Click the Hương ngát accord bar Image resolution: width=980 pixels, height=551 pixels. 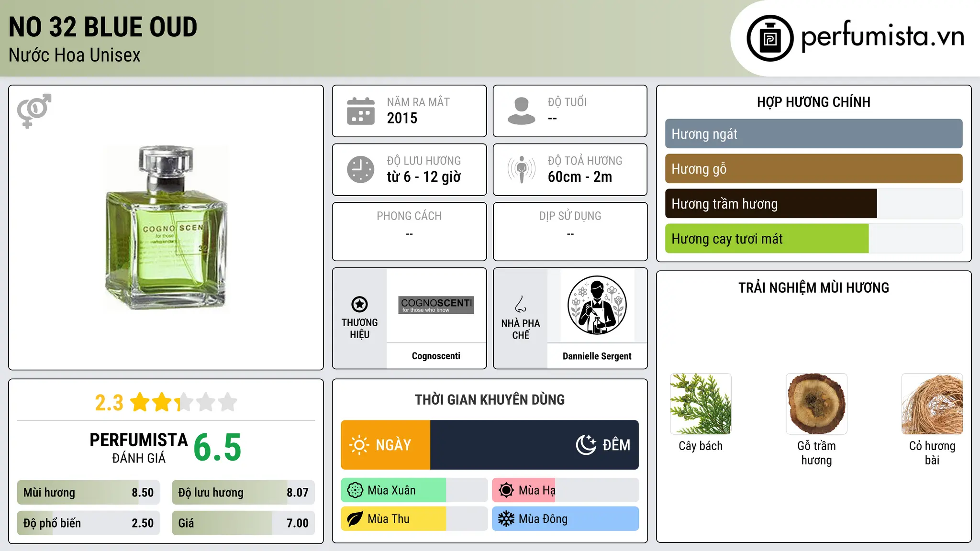[813, 134]
